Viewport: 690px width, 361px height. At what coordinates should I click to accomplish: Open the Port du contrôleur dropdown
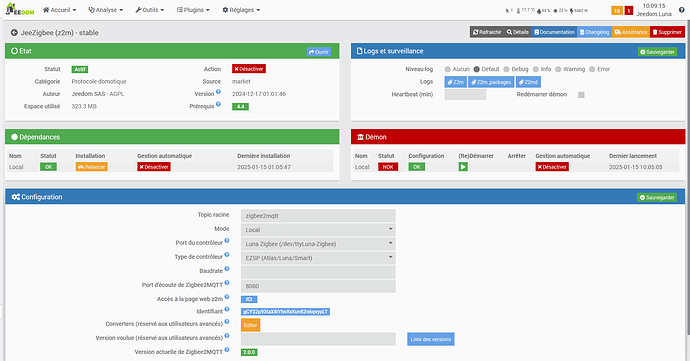pyautogui.click(x=318, y=243)
